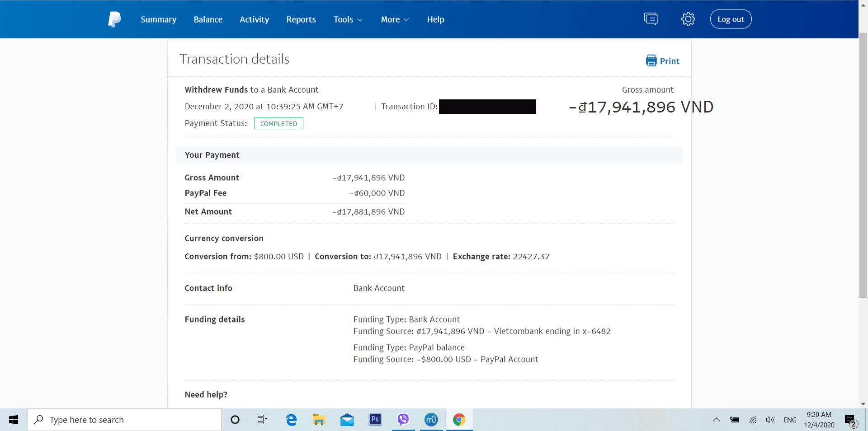Open account settings gear icon
The image size is (868, 431).
coord(688,19)
